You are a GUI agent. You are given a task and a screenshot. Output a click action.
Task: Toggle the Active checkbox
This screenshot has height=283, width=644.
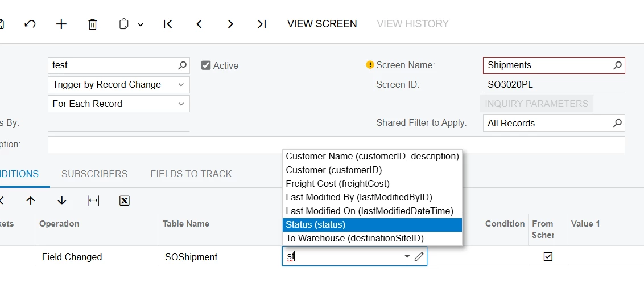(206, 65)
